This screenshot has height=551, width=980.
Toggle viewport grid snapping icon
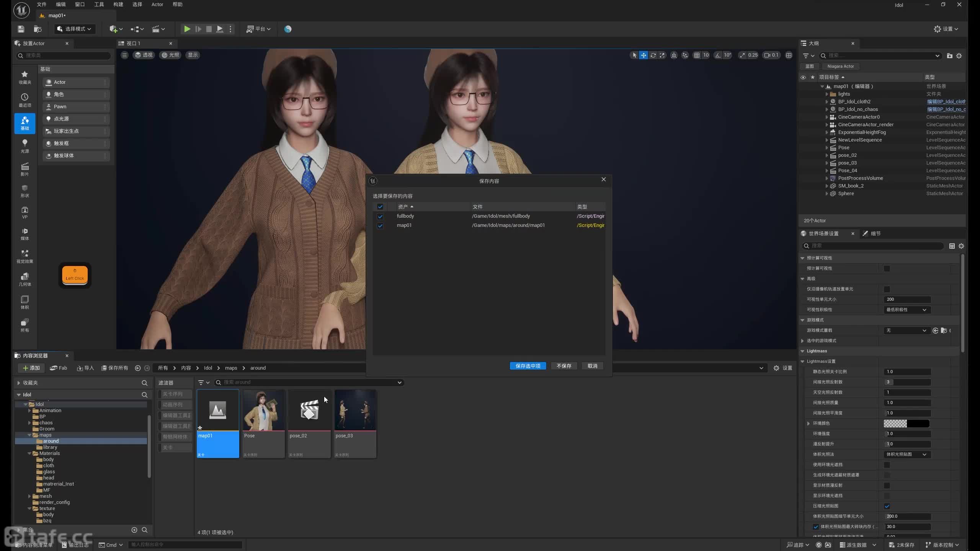click(x=697, y=55)
